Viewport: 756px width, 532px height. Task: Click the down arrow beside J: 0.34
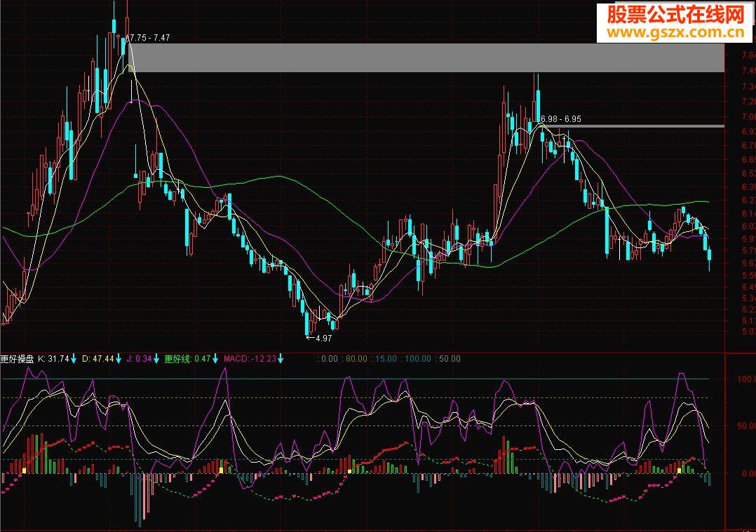pyautogui.click(x=156, y=359)
